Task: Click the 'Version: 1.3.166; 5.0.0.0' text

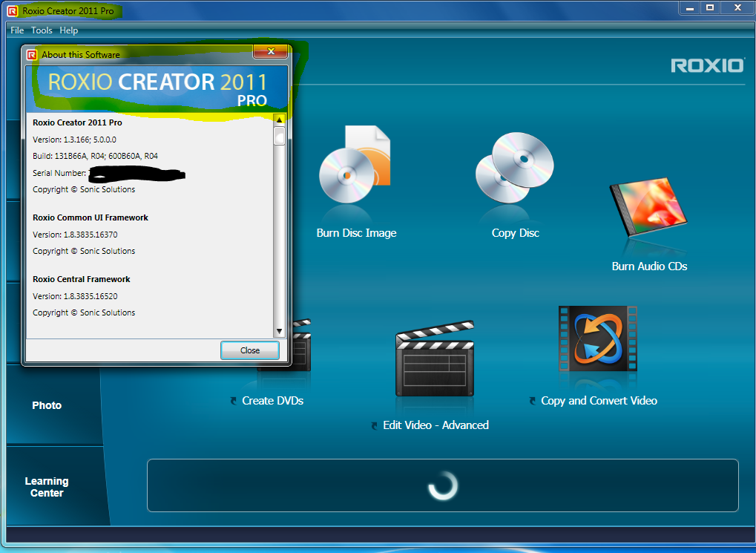Action: (74, 140)
